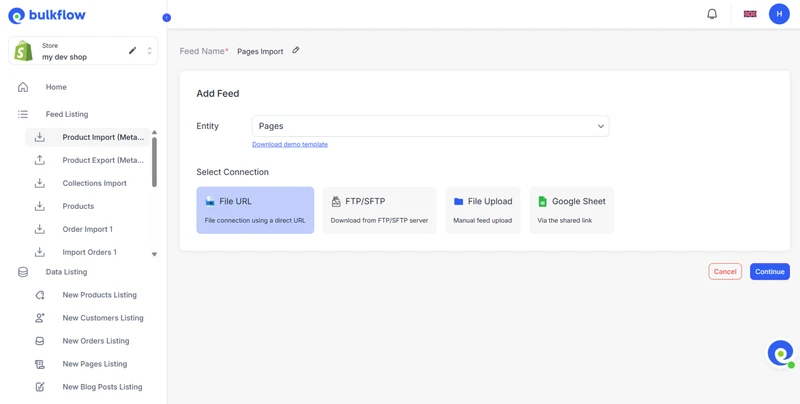Click the my dev shop store selector
This screenshot has width=800, height=404.
pos(83,51)
